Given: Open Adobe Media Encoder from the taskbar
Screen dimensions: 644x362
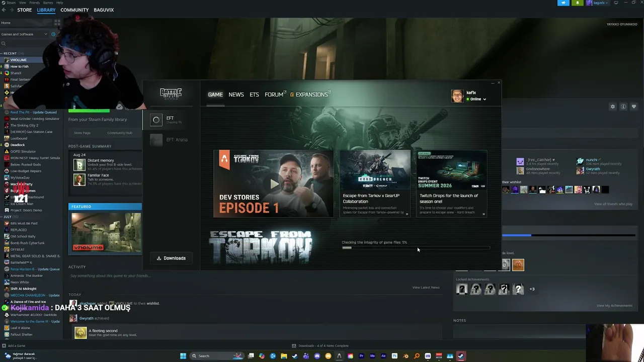Looking at the screenshot, I should pos(372,356).
